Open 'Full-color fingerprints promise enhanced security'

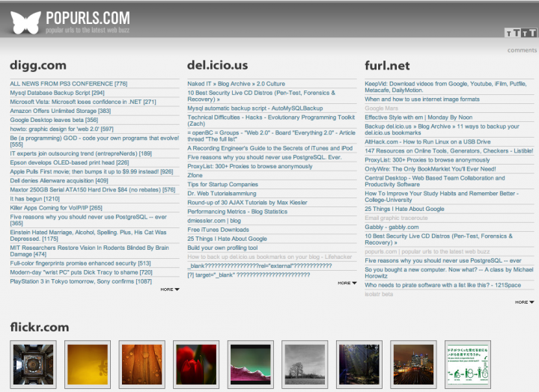coord(80,263)
